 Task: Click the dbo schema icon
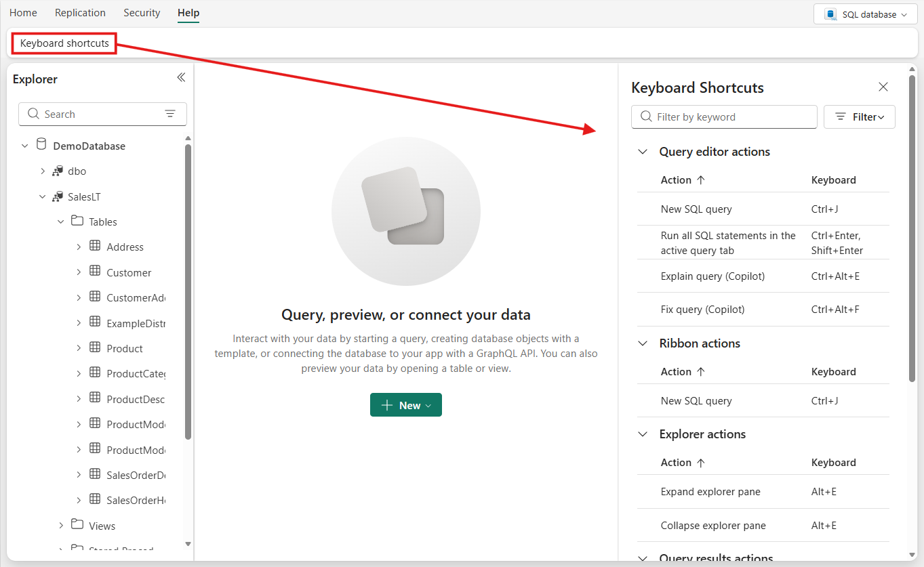58,171
